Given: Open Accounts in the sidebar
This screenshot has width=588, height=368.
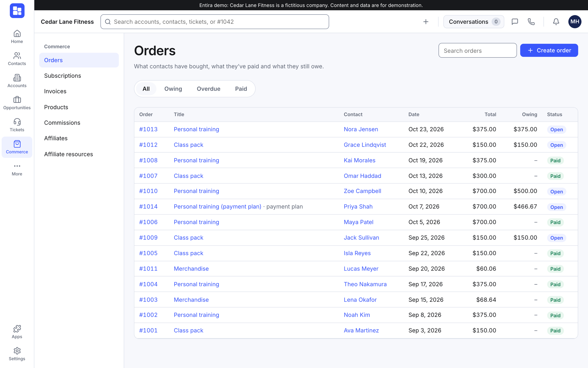Looking at the screenshot, I should [17, 81].
